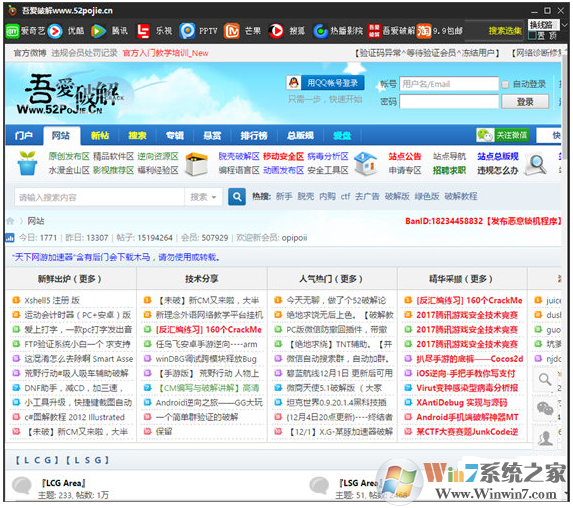Open the PPTV icon

pos(187,31)
